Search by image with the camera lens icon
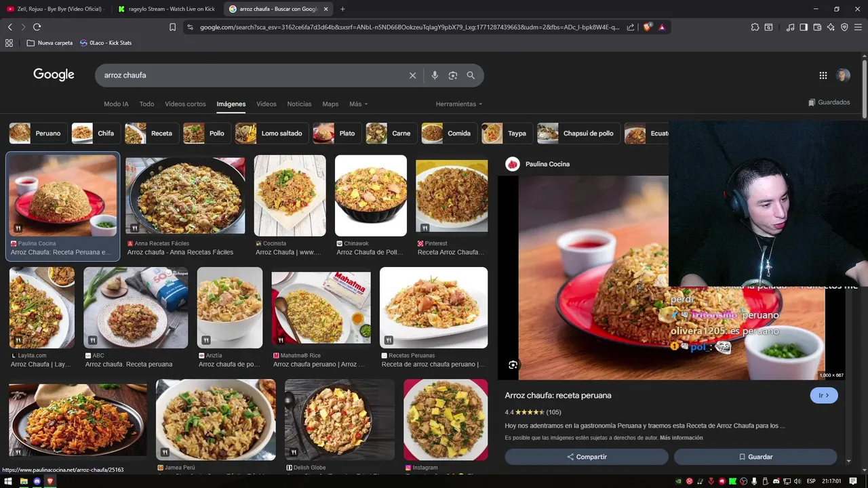This screenshot has height=488, width=868. tap(453, 75)
